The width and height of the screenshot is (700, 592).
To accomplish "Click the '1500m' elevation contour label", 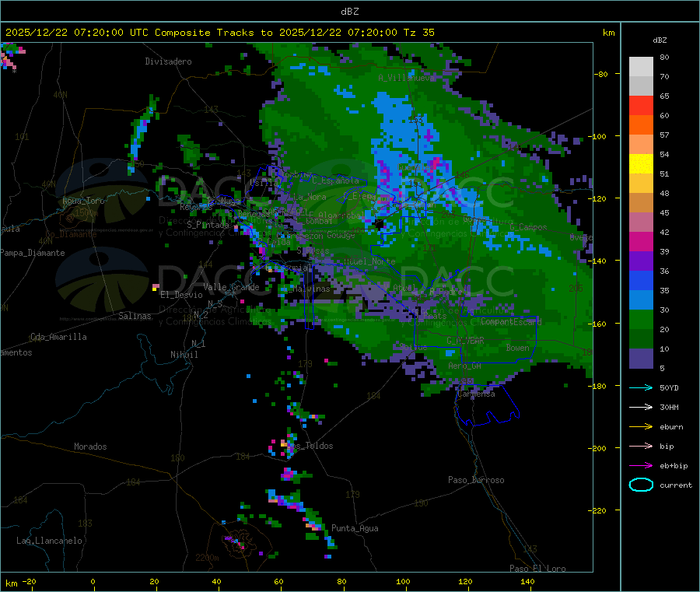I will [x=86, y=213].
